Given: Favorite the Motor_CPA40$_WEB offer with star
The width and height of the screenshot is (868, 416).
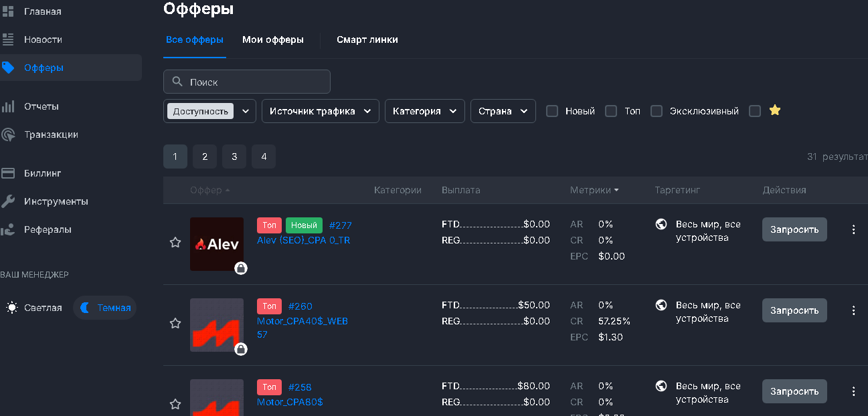Looking at the screenshot, I should click(175, 323).
